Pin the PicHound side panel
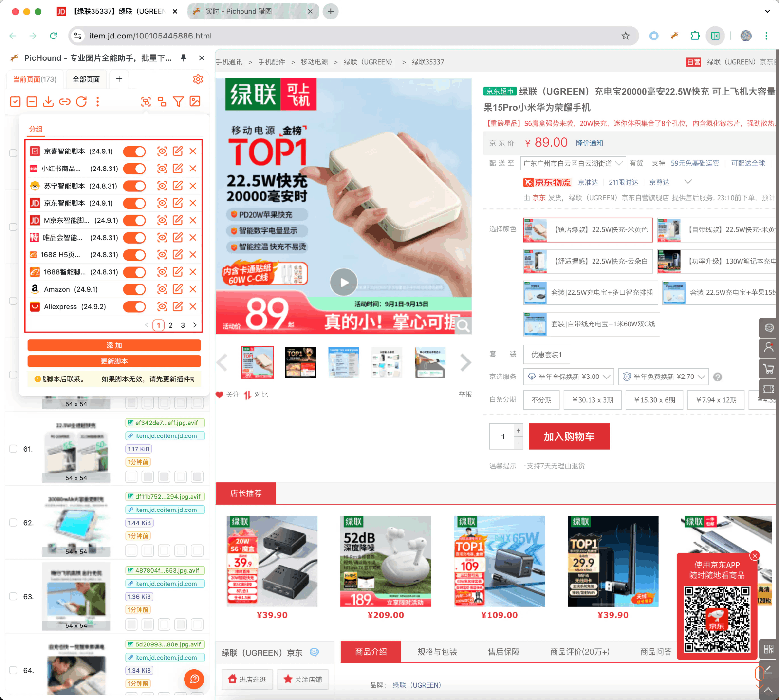 (x=184, y=57)
